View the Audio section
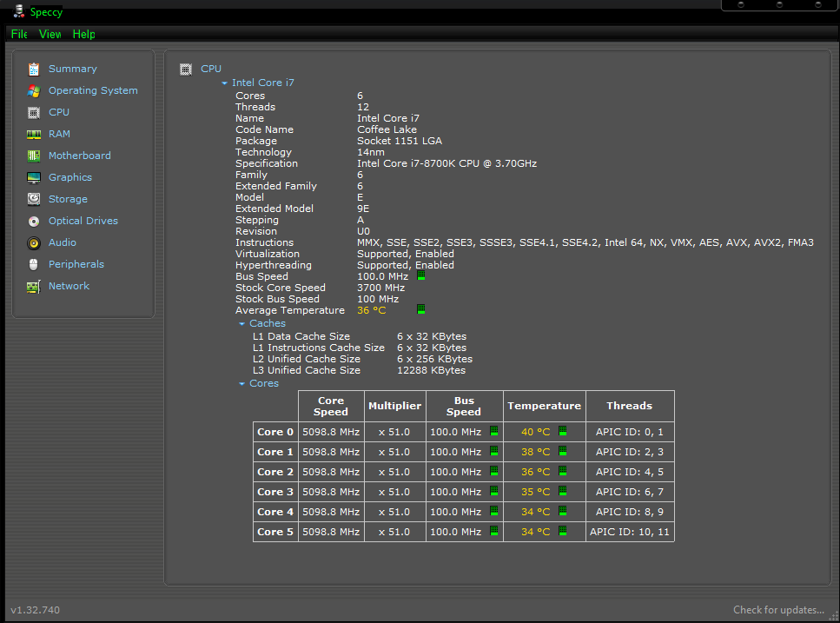 coord(63,242)
